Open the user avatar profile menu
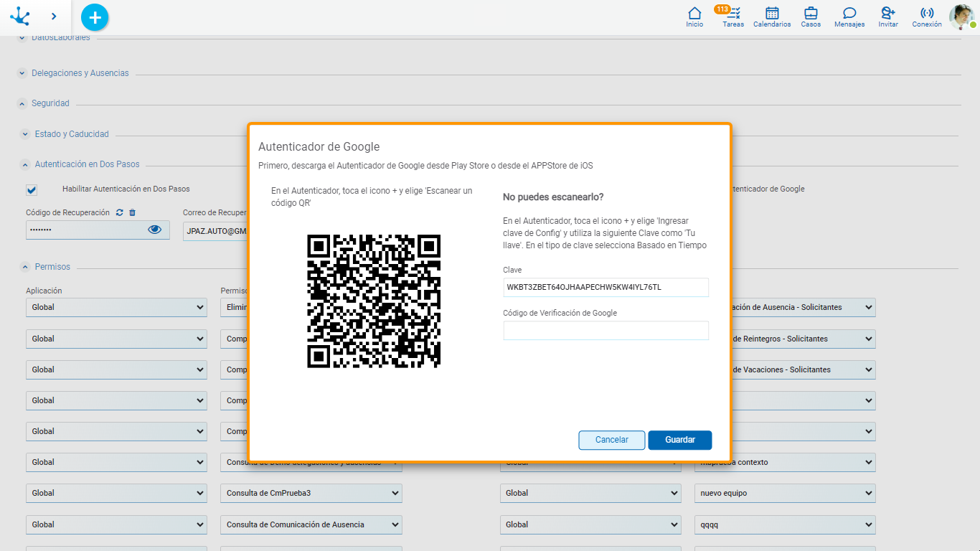This screenshot has width=980, height=551. pos(961,17)
